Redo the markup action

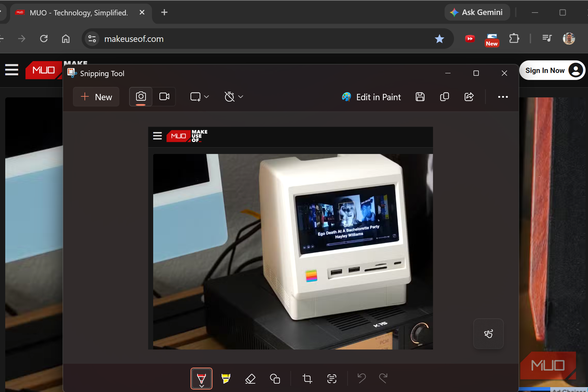coord(383,378)
